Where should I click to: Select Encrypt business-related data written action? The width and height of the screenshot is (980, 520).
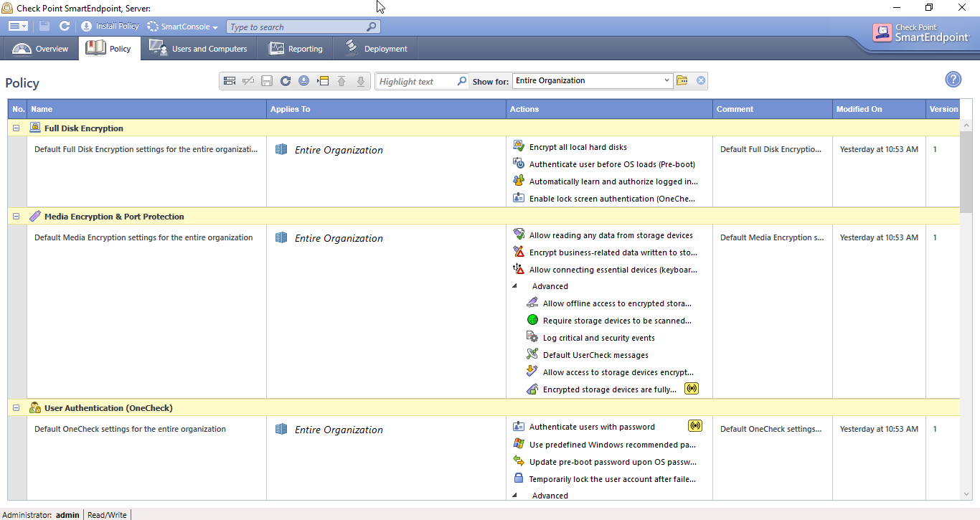(613, 252)
